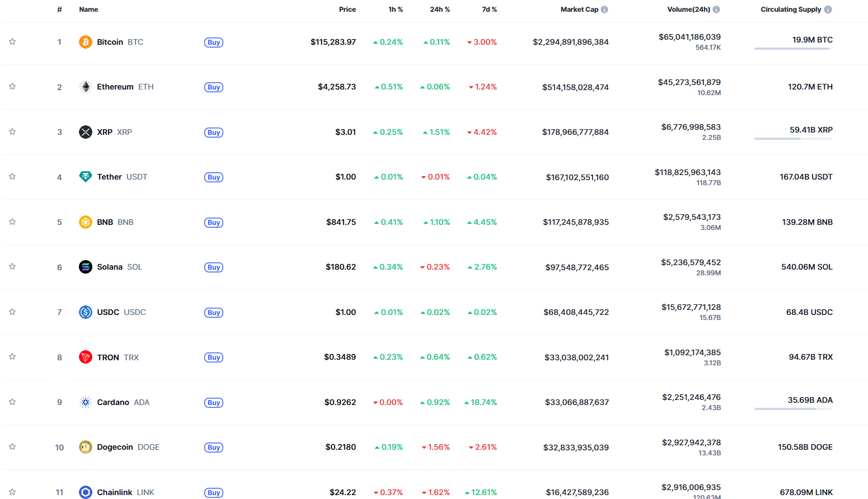Open the Solana SOL name link
This screenshot has height=499, width=868.
coord(120,267)
